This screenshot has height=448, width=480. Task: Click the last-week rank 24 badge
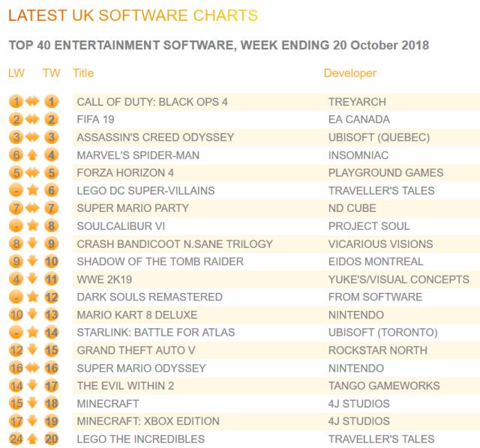[16, 439]
